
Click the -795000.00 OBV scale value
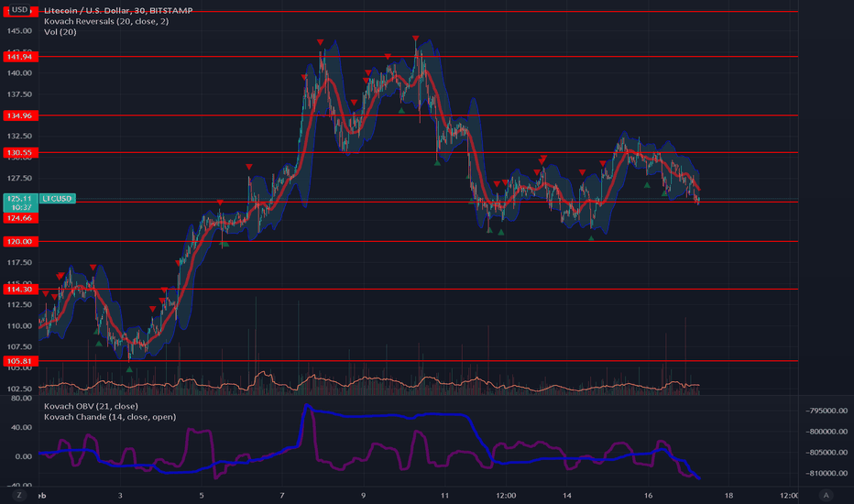pyautogui.click(x=827, y=411)
